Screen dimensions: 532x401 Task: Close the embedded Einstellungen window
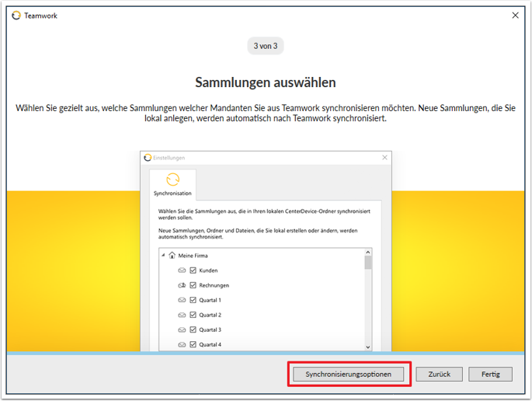point(384,158)
